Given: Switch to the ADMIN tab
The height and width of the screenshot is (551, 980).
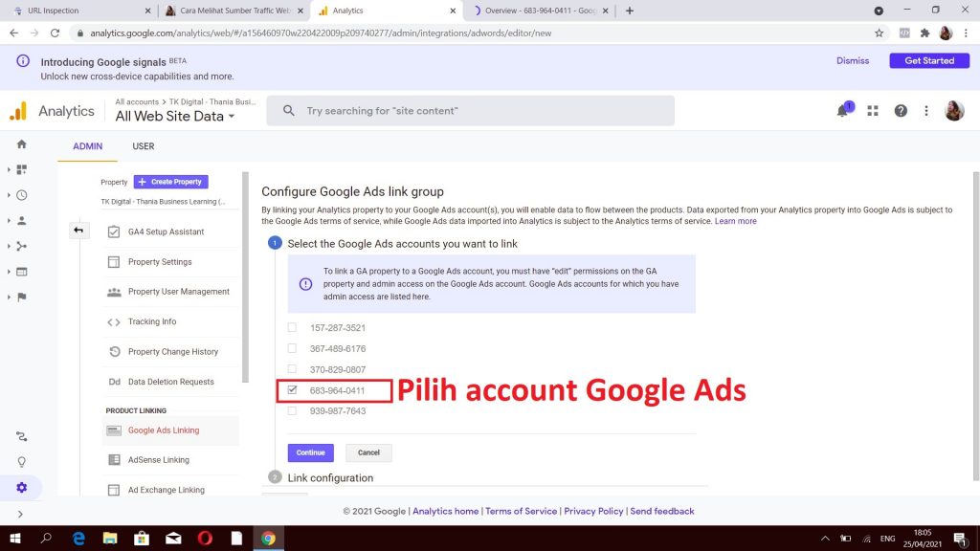Looking at the screenshot, I should pos(87,146).
